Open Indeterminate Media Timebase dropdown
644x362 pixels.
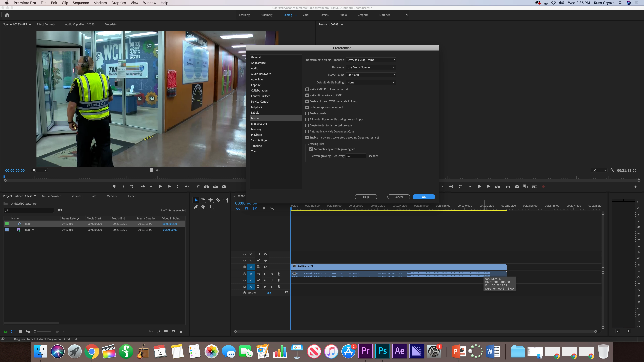371,60
